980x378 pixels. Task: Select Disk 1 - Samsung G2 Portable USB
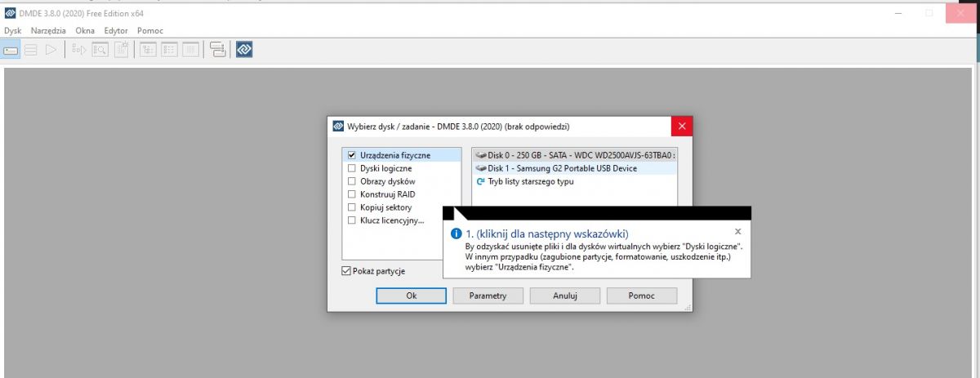click(575, 168)
